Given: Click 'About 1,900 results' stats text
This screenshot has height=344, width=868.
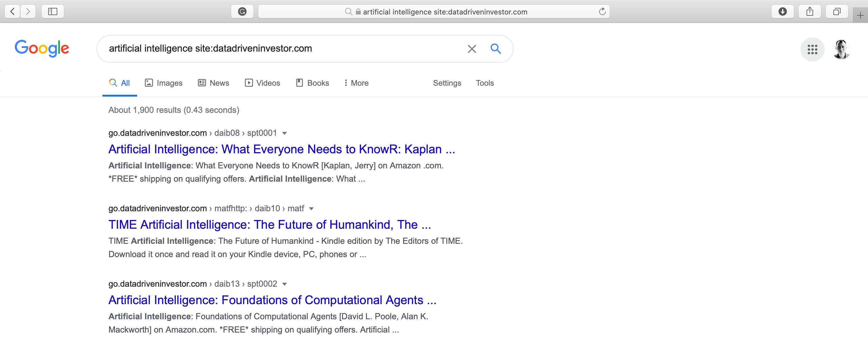Looking at the screenshot, I should coord(174,110).
